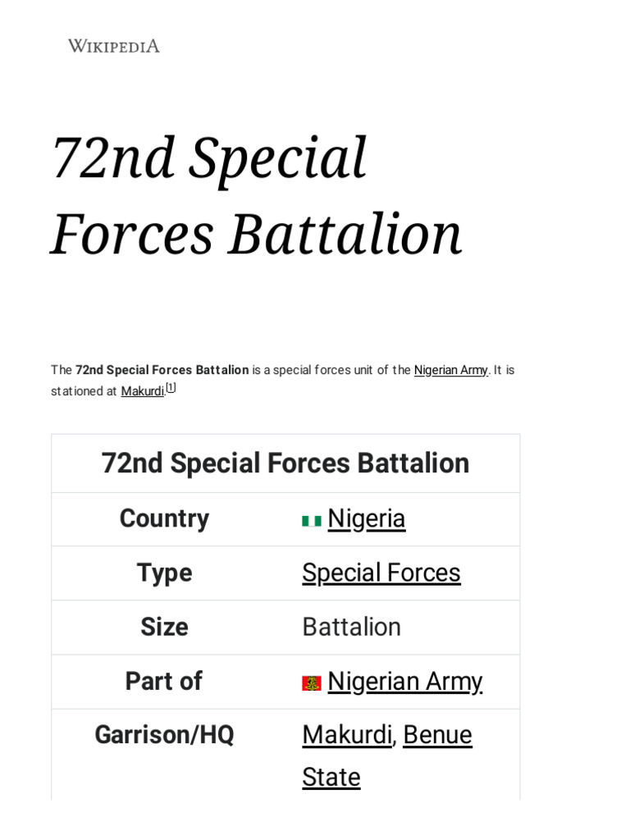The height and width of the screenshot is (840, 630).
Task: Select the Size row label
Action: 164,627
